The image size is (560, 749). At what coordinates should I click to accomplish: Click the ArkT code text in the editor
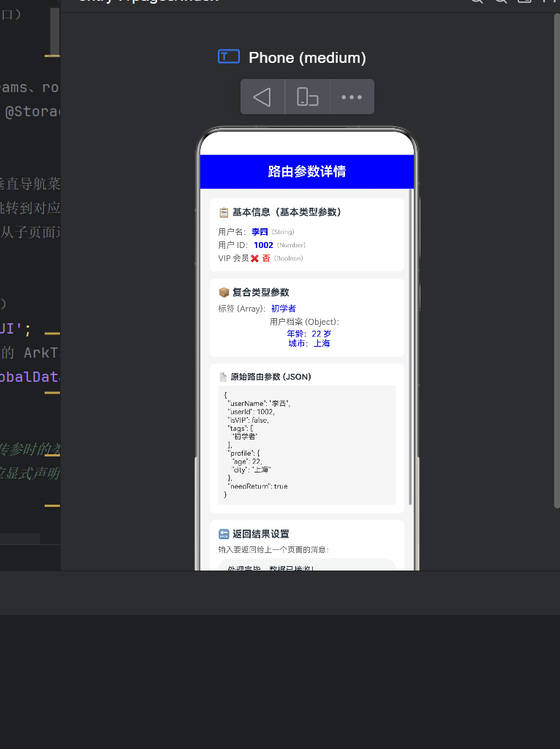click(42, 353)
